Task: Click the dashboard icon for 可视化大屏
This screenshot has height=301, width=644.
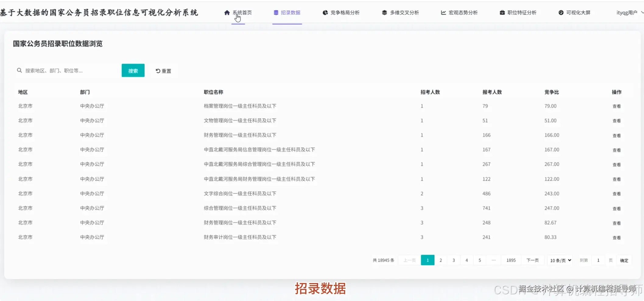Action: [x=561, y=13]
